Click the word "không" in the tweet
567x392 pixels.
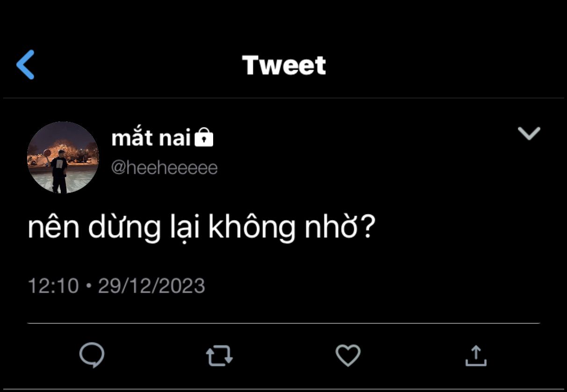pos(251,228)
